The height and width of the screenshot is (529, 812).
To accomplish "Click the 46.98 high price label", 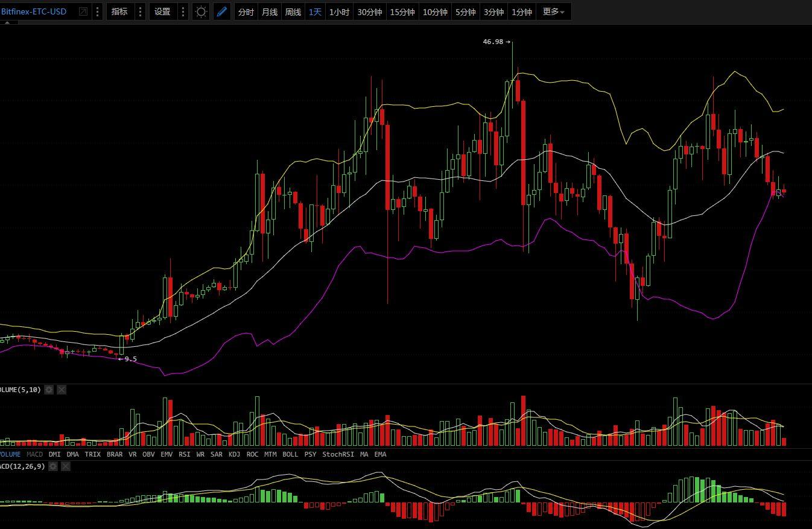I will [x=493, y=42].
